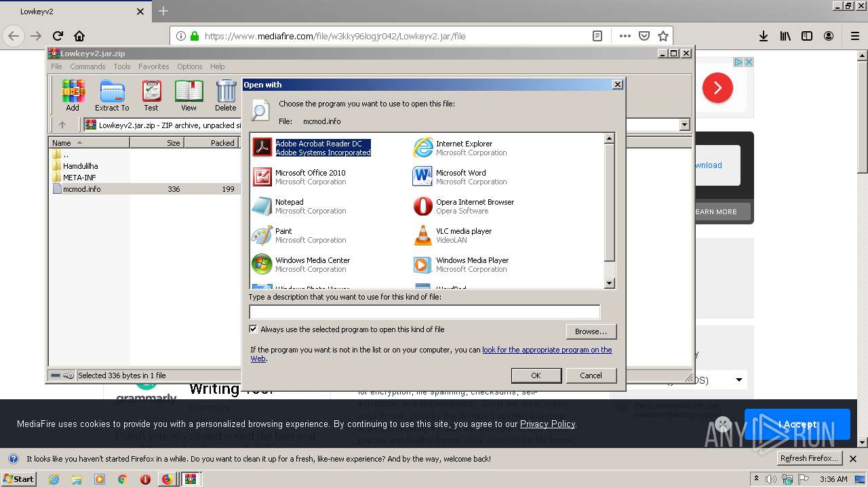Viewport: 868px width, 488px height.
Task: Open the WinRAR Favorites menu
Action: pyautogui.click(x=154, y=66)
